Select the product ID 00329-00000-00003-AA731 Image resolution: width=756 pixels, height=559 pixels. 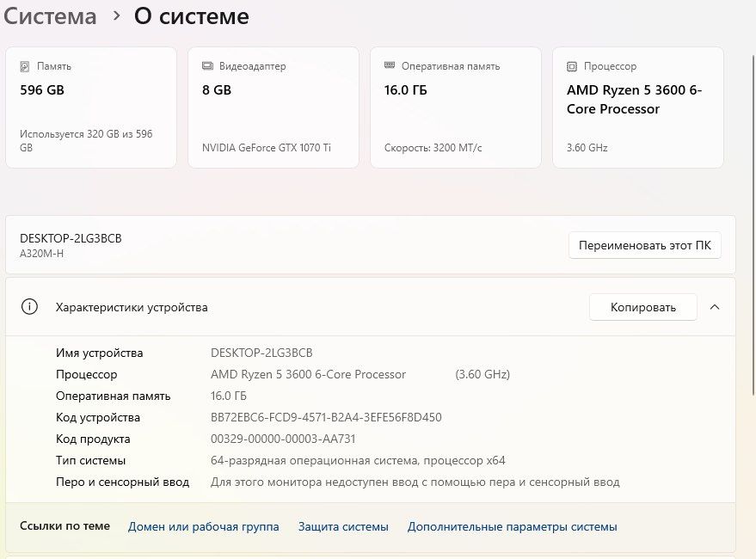[x=283, y=439]
